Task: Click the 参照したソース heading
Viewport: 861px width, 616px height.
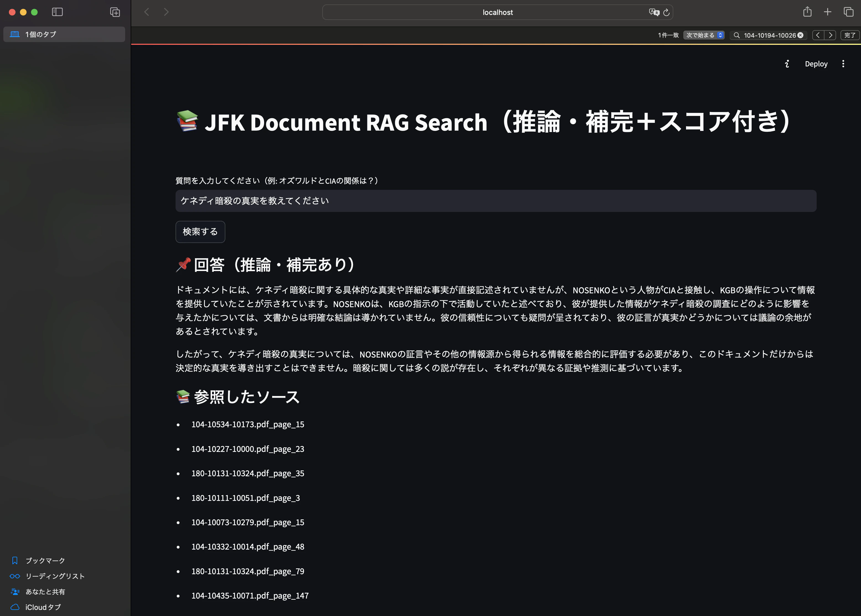Action: coord(238,397)
